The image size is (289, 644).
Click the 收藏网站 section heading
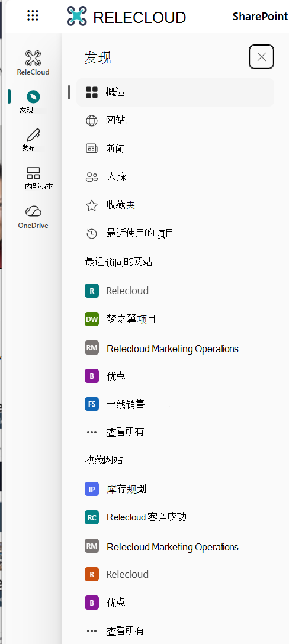click(x=104, y=460)
